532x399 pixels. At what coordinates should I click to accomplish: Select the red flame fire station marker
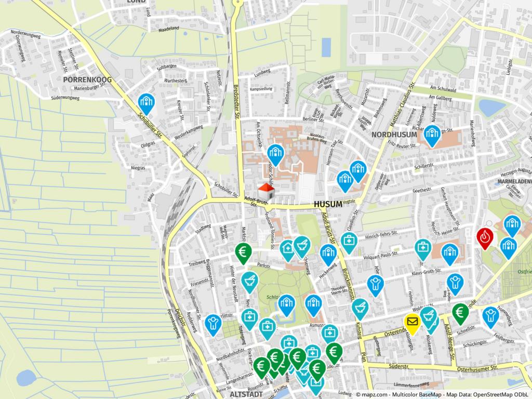(485, 237)
